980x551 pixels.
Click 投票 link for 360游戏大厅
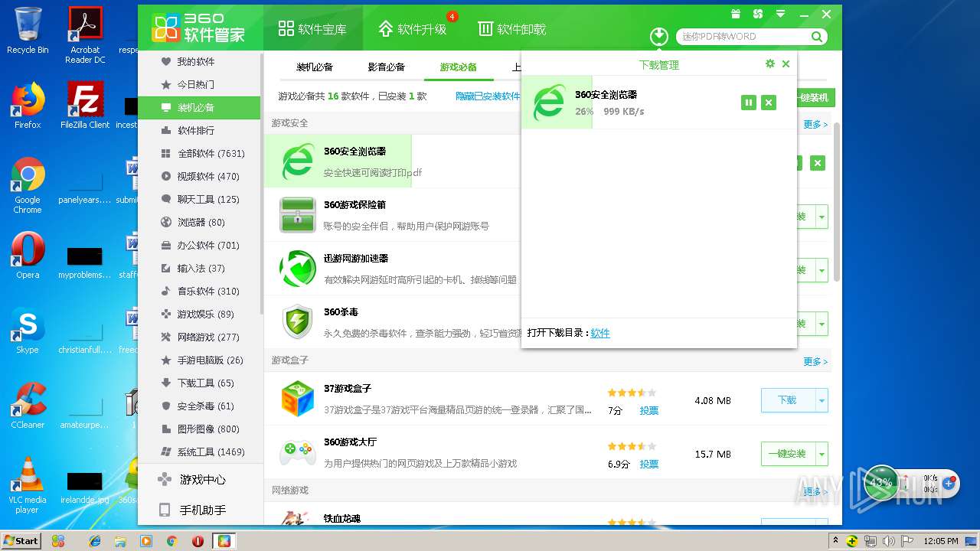(x=649, y=465)
